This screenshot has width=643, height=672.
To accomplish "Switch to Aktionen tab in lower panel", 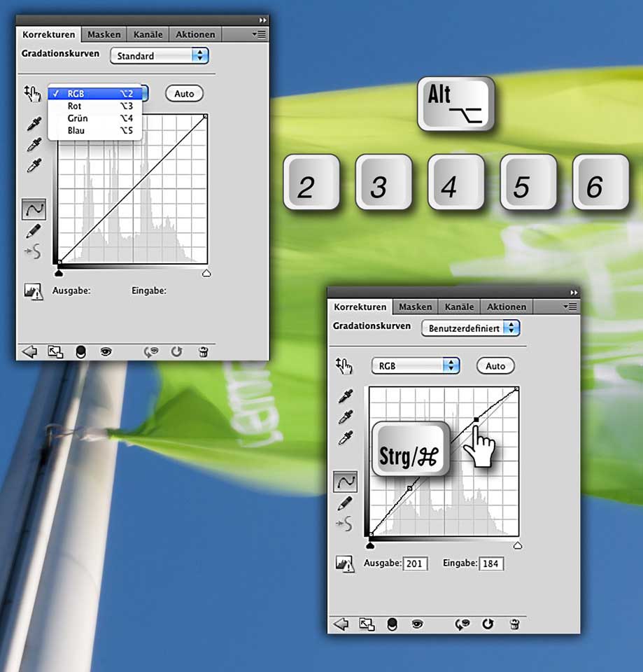I will pyautogui.click(x=507, y=307).
